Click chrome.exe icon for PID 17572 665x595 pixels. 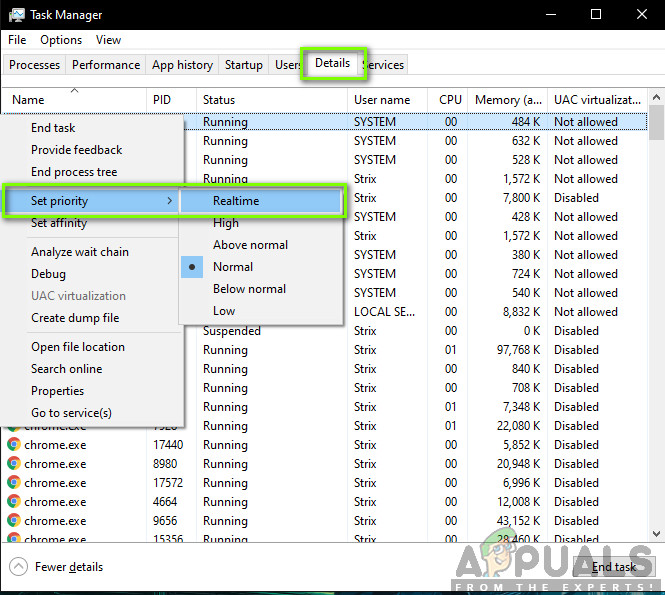click(x=14, y=483)
